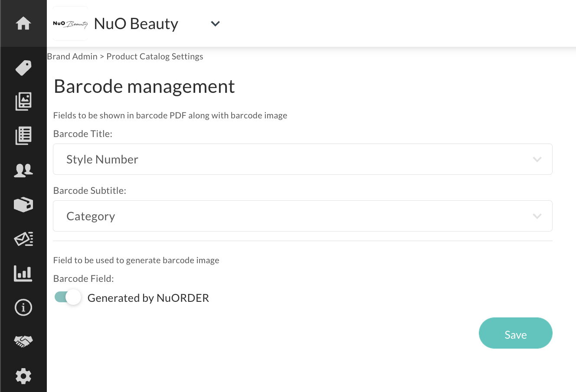Go to the home icon in sidebar
Image resolution: width=576 pixels, height=392 pixels.
tap(23, 23)
